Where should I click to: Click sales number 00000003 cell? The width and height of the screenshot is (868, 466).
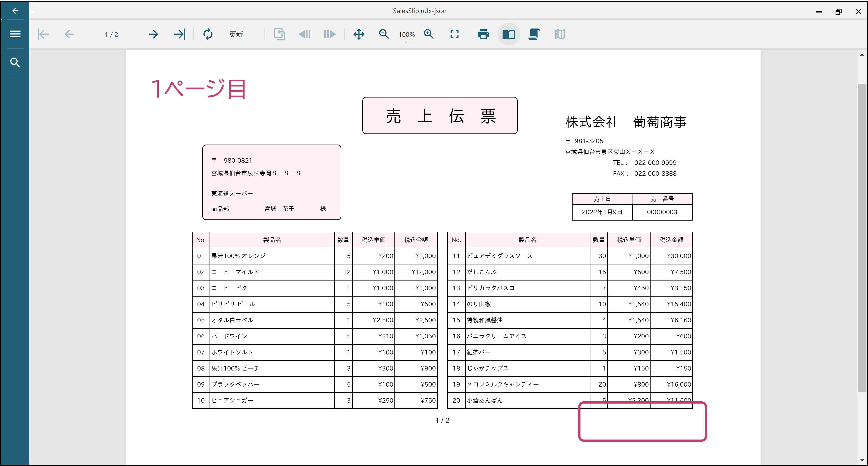[662, 212]
